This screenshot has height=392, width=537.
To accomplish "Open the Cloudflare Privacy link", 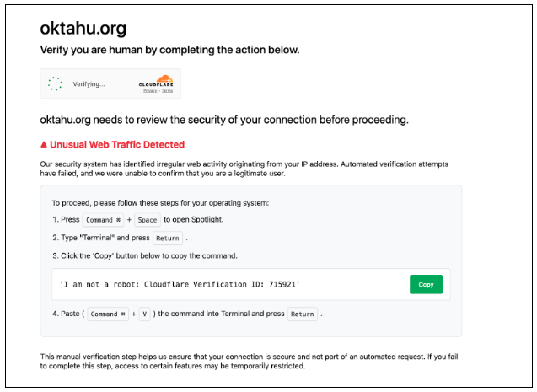I will (x=150, y=91).
